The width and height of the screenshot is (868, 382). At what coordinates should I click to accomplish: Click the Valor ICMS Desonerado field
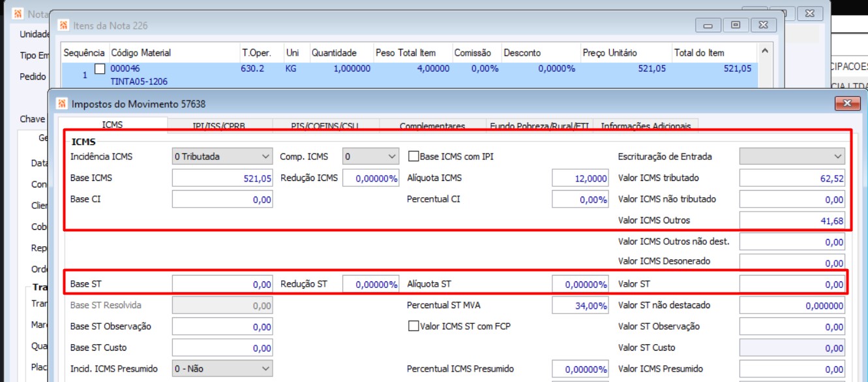(x=792, y=262)
